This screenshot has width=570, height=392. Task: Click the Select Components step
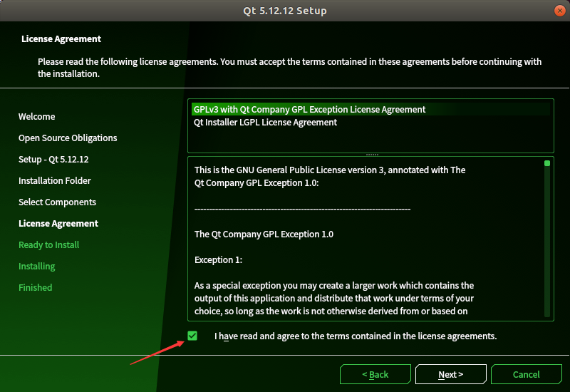(x=57, y=202)
